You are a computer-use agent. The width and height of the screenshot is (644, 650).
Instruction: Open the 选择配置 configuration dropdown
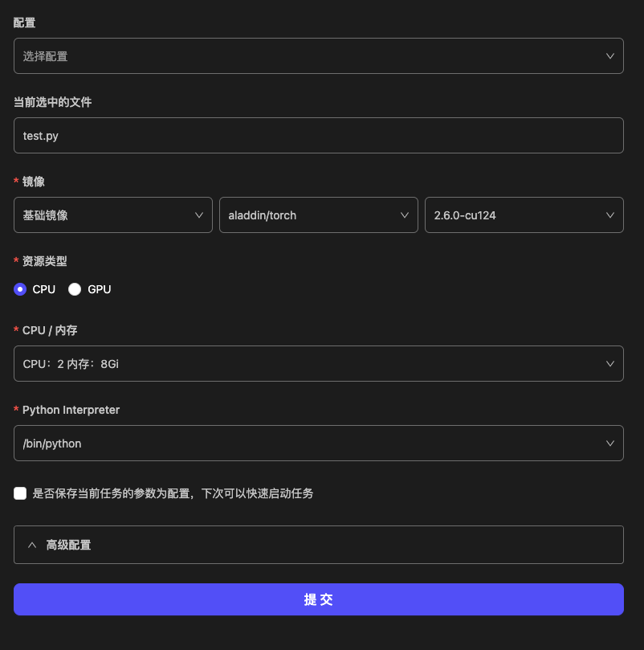(319, 55)
